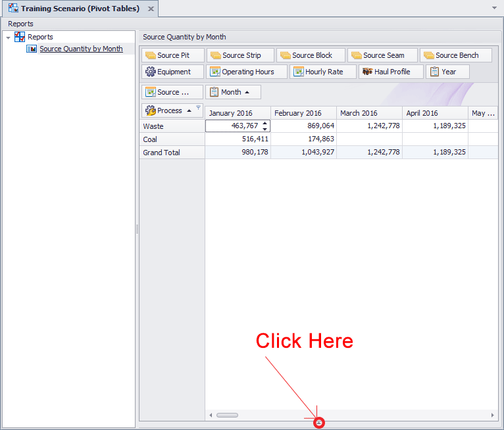The width and height of the screenshot is (504, 430).
Task: Click the Waste April cell 1,189,325
Action: (x=435, y=126)
